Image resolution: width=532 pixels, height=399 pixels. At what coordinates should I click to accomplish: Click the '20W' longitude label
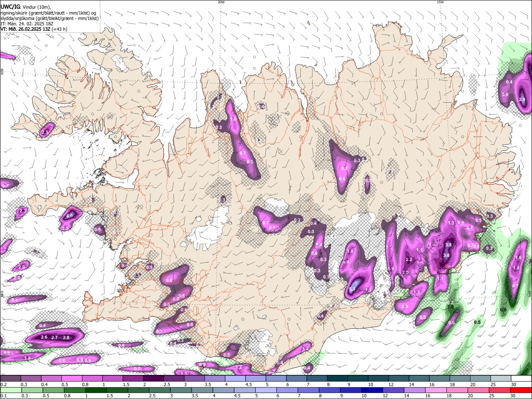click(221, 2)
